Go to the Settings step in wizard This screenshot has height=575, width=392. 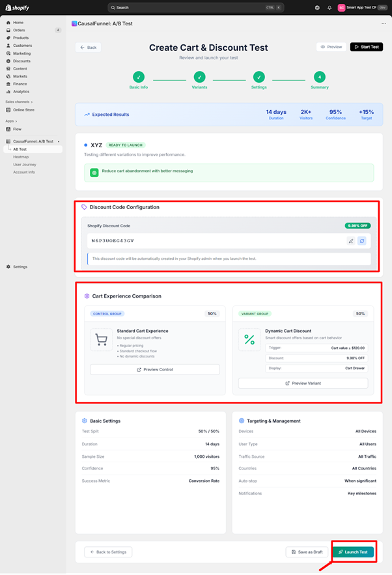[x=259, y=77]
